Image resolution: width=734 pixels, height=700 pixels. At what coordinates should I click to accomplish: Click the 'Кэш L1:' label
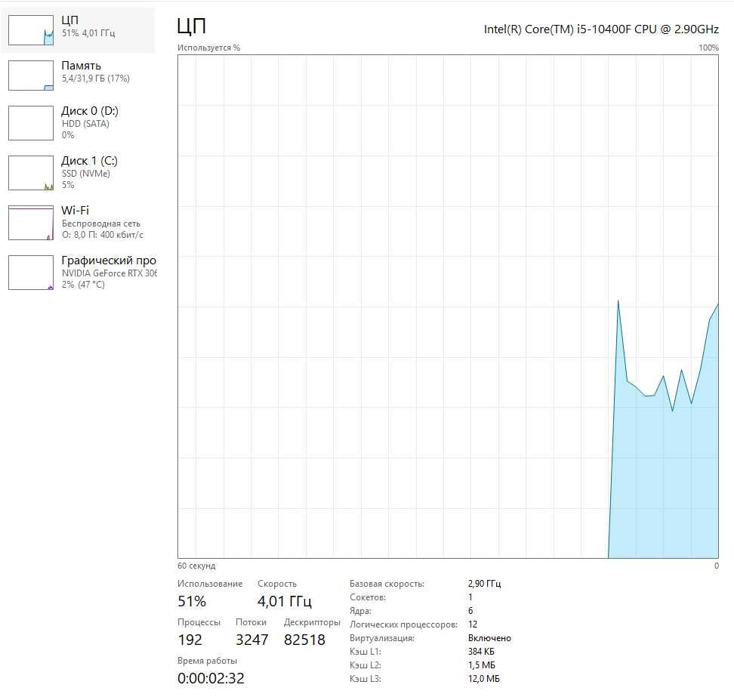coord(365,652)
